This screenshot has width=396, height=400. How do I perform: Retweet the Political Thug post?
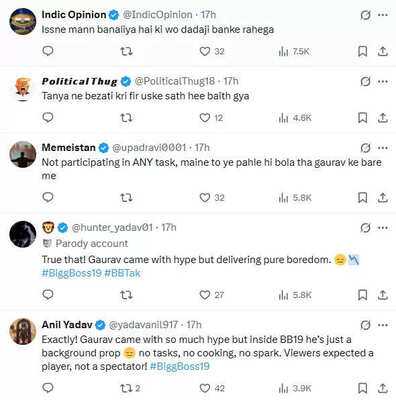point(126,118)
